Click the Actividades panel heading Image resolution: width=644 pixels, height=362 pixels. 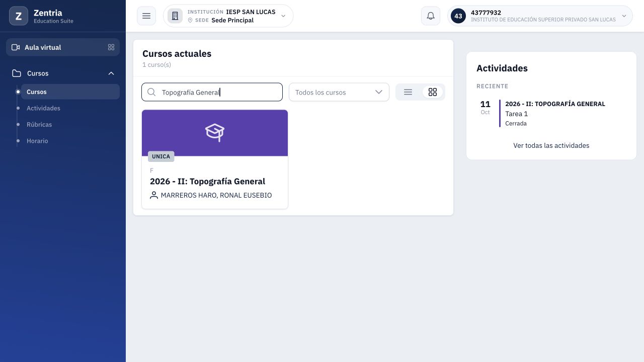(502, 68)
